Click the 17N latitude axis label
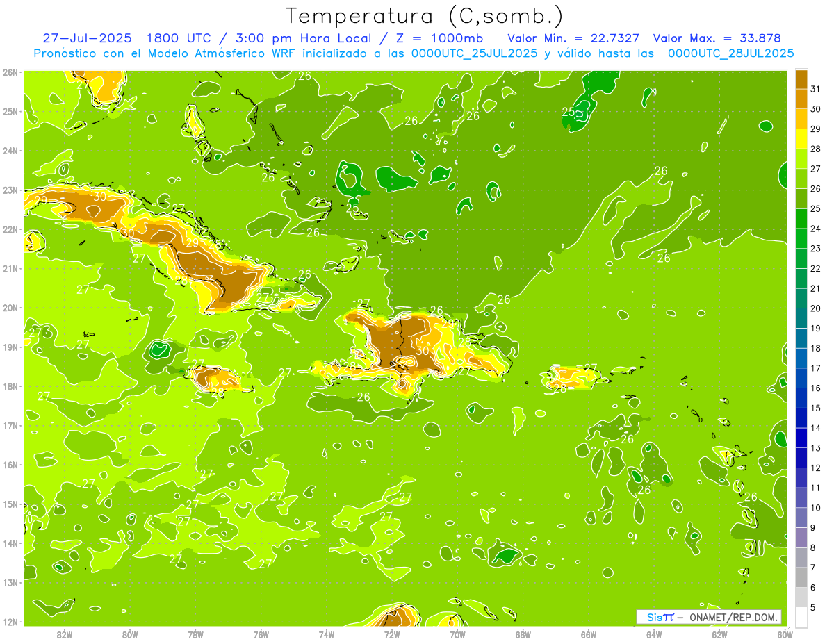The width and height of the screenshot is (834, 644). pos(10,425)
